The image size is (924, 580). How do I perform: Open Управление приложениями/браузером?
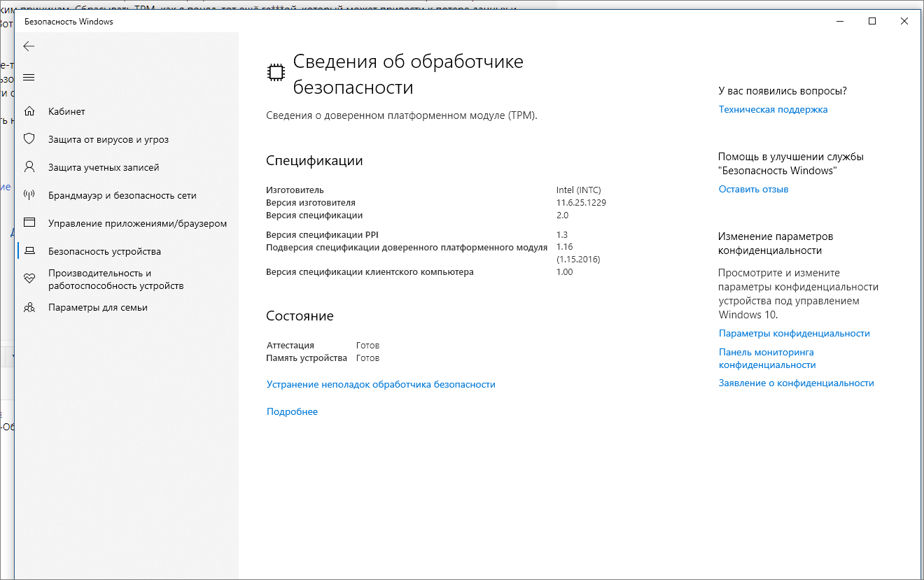pos(138,223)
